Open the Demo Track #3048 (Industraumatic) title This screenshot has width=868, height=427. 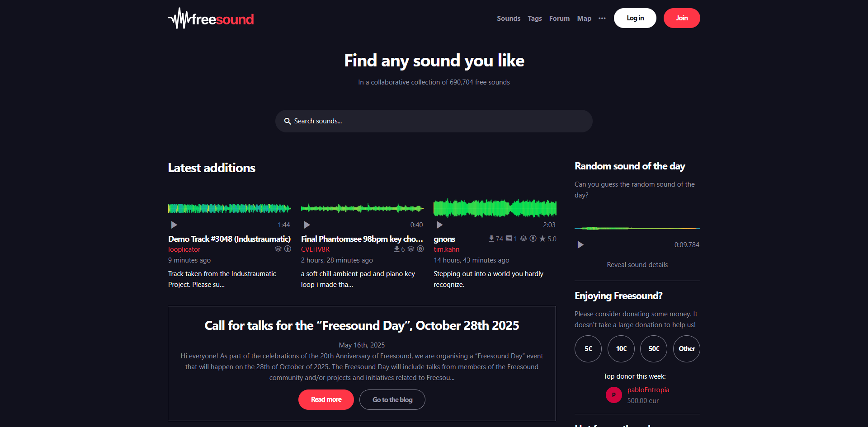[x=229, y=239]
